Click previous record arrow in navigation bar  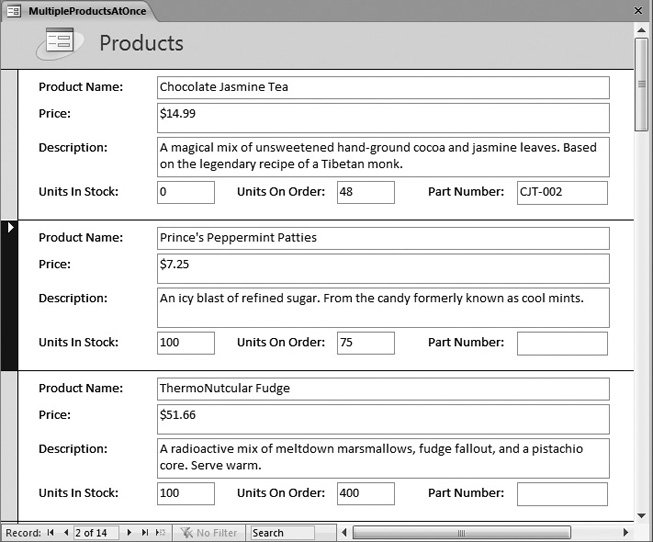[x=66, y=533]
